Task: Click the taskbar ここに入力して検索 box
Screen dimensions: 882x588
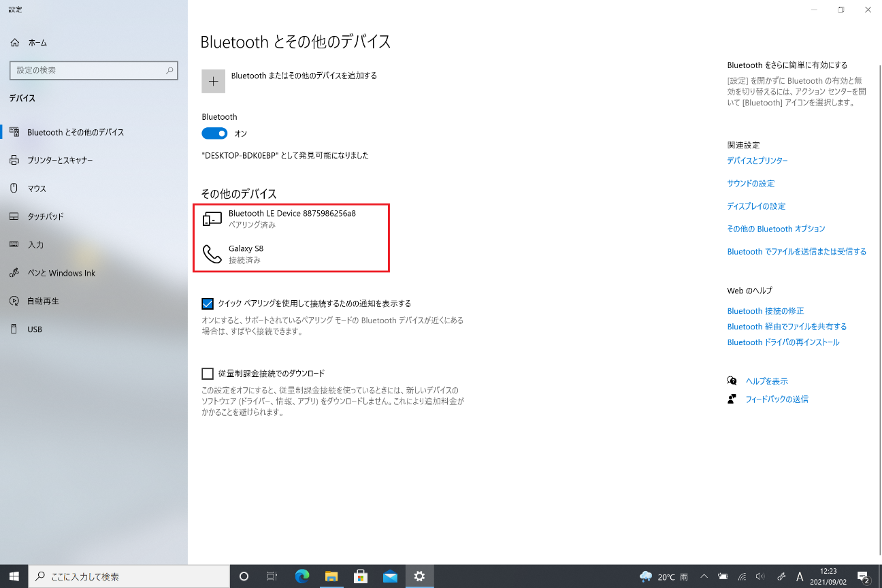Action: click(x=129, y=576)
